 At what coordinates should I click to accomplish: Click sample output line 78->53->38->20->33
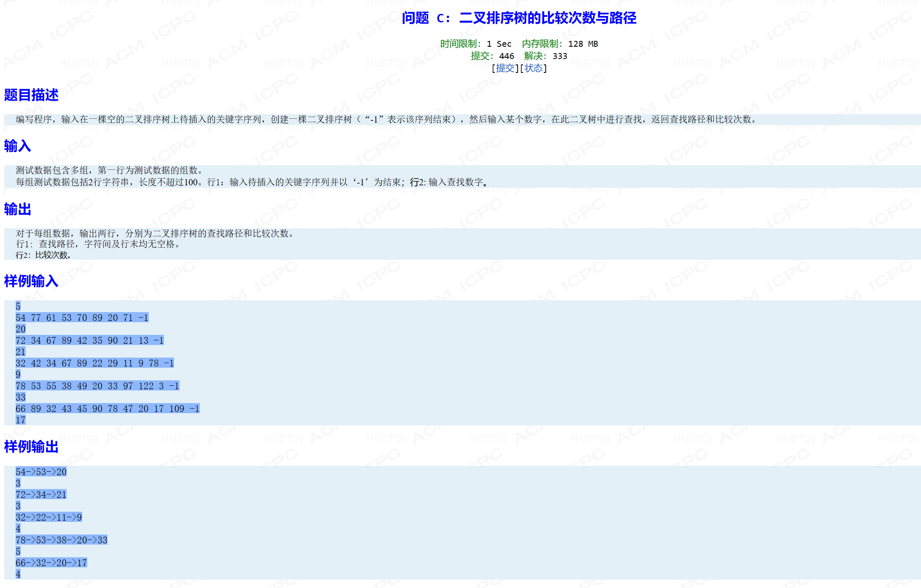pos(62,540)
